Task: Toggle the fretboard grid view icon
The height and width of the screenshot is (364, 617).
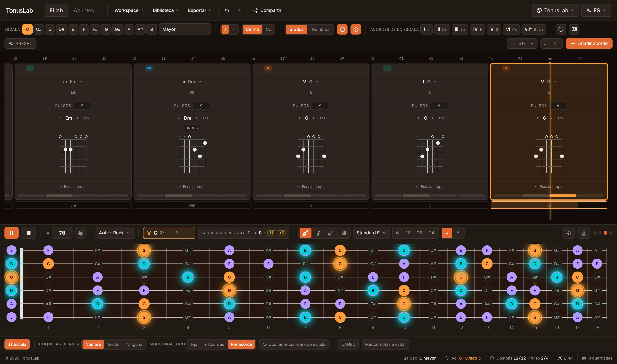Action: tap(342, 29)
